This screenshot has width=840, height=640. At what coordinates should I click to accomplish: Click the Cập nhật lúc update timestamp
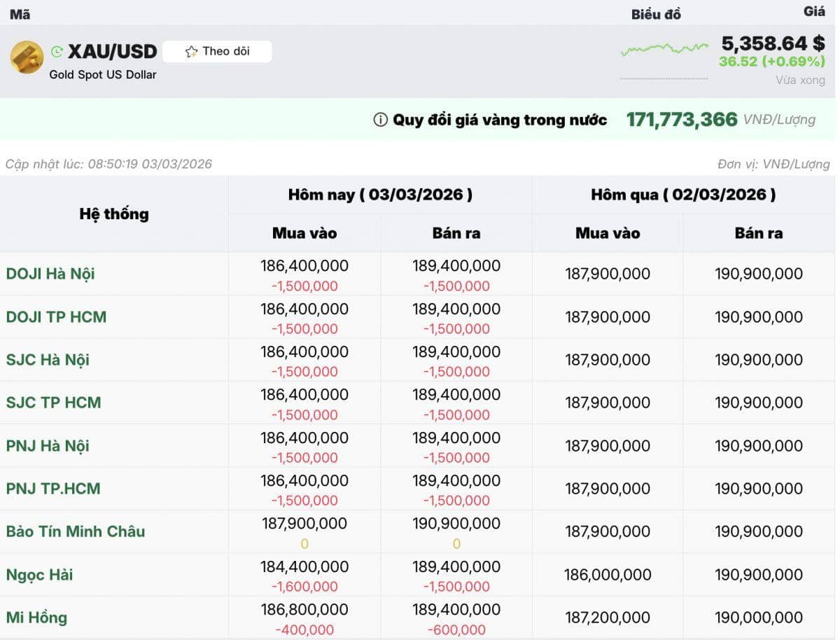point(108,164)
